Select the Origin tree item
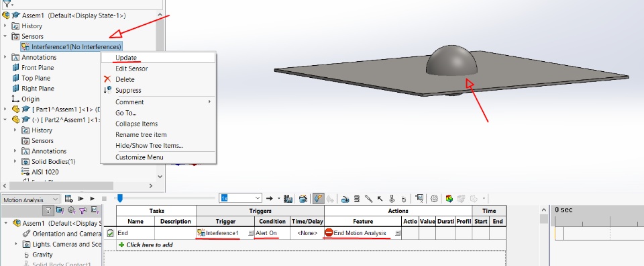Screen dimensions: 644x266 pos(26,99)
